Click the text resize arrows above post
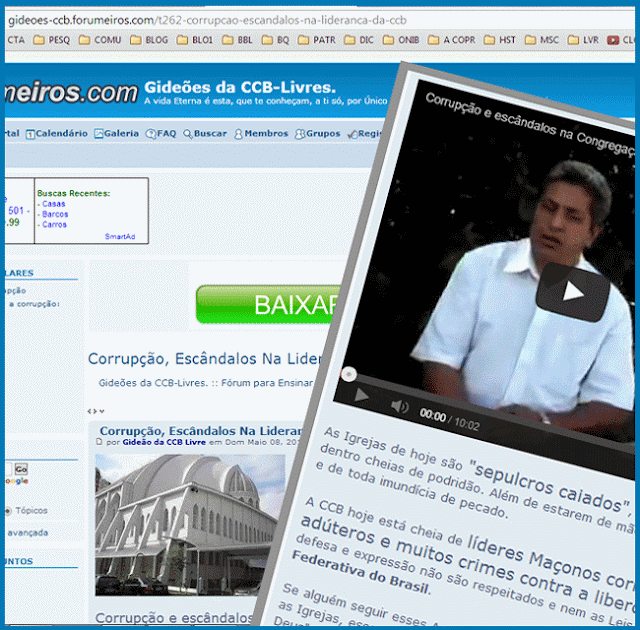640x630 pixels. 96,411
